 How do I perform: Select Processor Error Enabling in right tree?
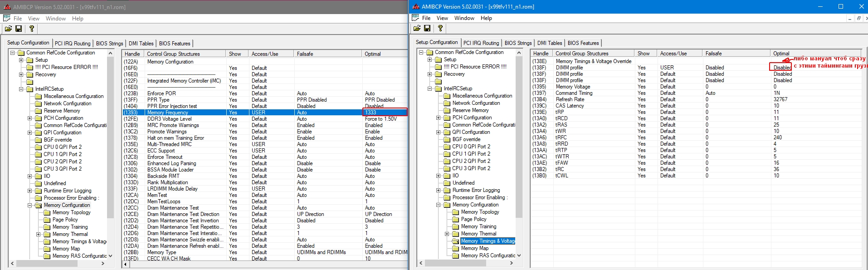click(480, 197)
